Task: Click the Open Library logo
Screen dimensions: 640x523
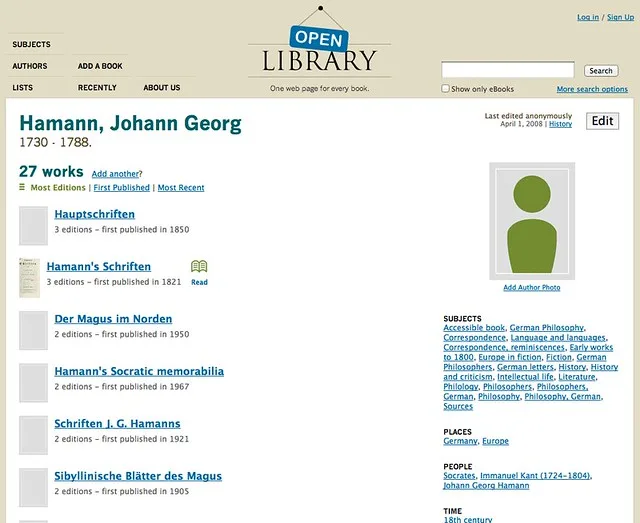Action: pyautogui.click(x=319, y=52)
